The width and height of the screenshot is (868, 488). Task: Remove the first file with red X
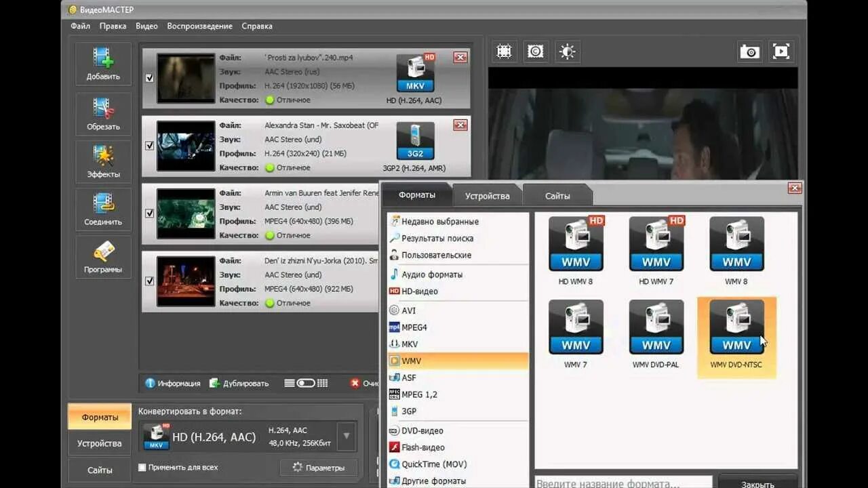click(460, 58)
